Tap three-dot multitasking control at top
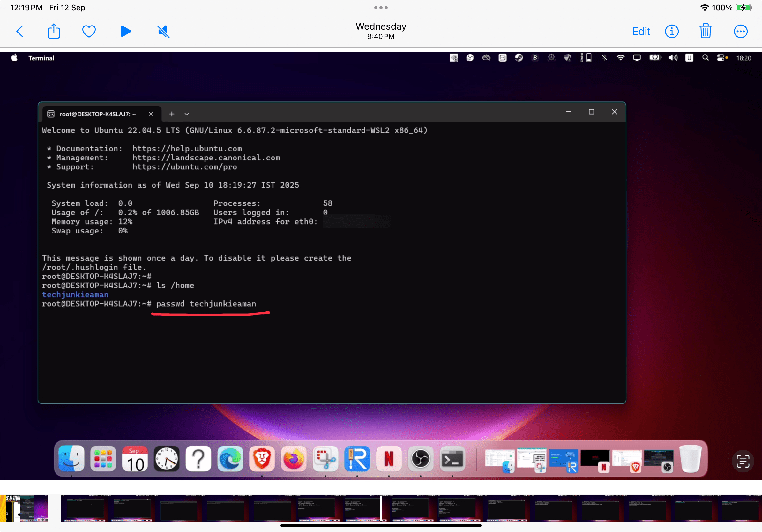Viewport: 762px width, 532px height. [x=381, y=7]
